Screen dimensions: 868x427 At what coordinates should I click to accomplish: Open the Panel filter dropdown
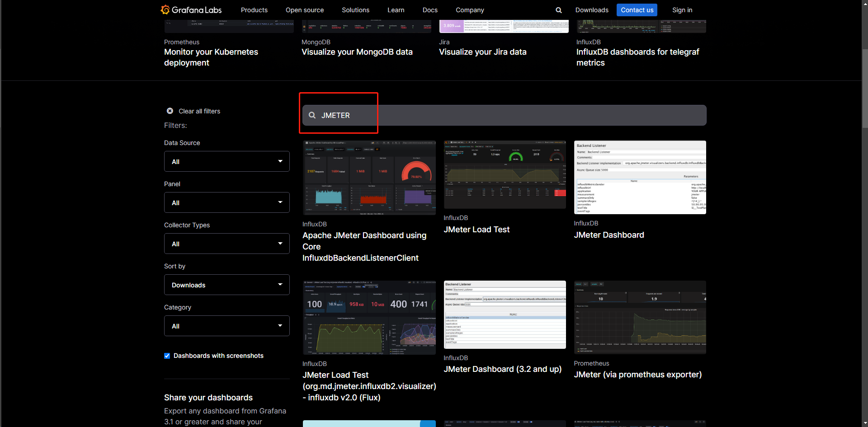[x=227, y=202]
